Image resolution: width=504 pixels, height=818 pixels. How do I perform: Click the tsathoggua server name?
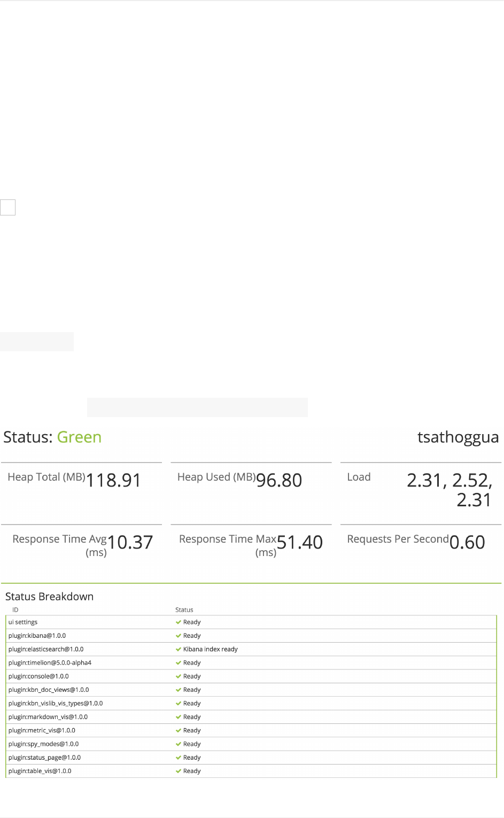tap(458, 437)
